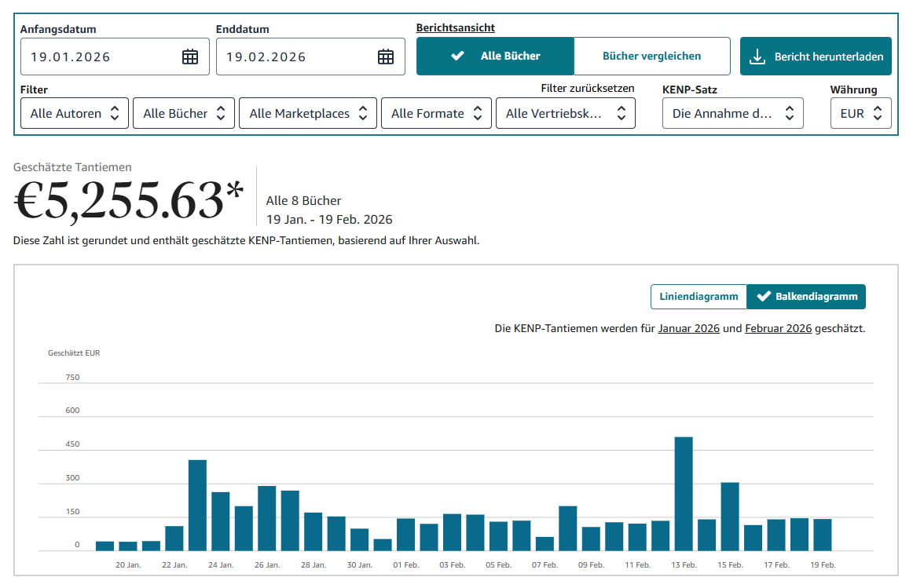Click the checkmark icon on Balkendiagramm
Image resolution: width=913 pixels, height=588 pixels.
[x=764, y=296]
